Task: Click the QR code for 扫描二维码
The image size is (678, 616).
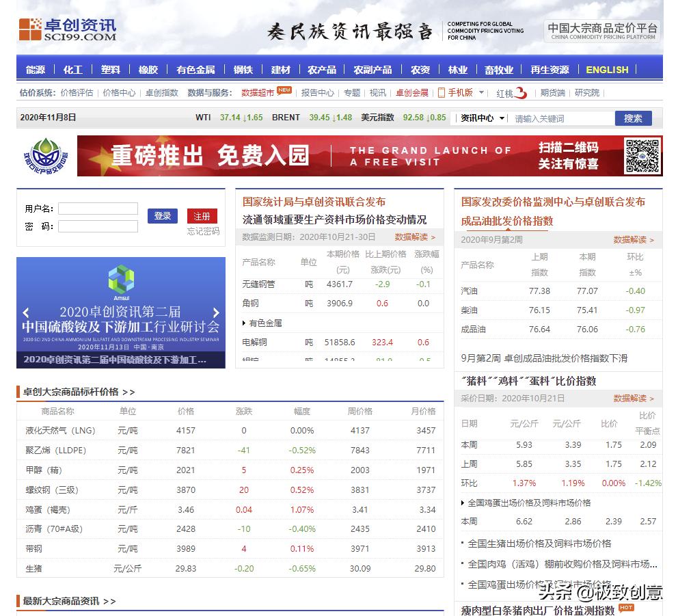Action: click(640, 157)
